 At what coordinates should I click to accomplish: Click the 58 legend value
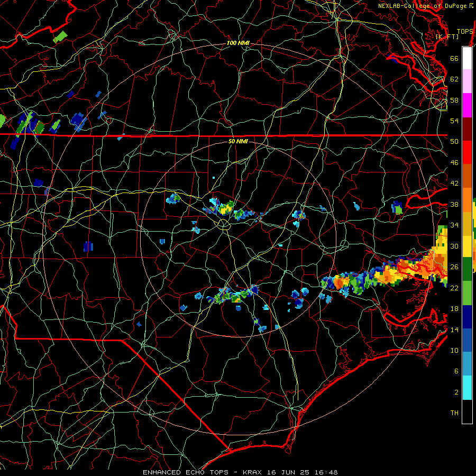pos(454,100)
